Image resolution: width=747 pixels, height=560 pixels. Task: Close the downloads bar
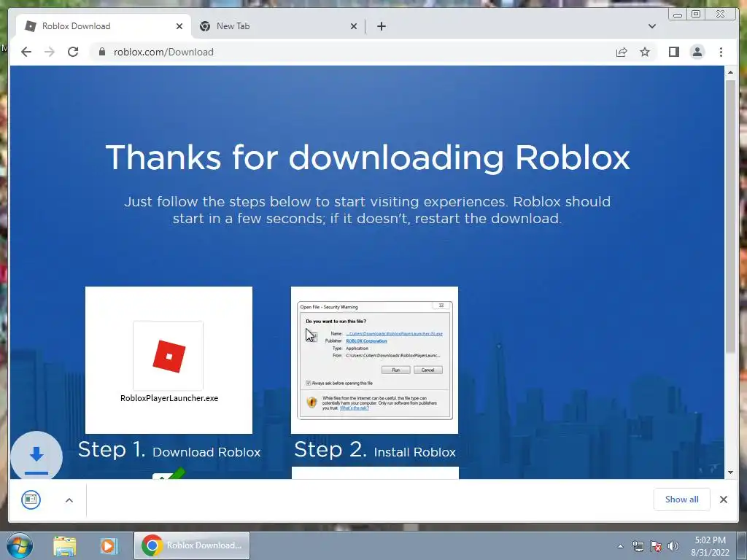click(723, 499)
